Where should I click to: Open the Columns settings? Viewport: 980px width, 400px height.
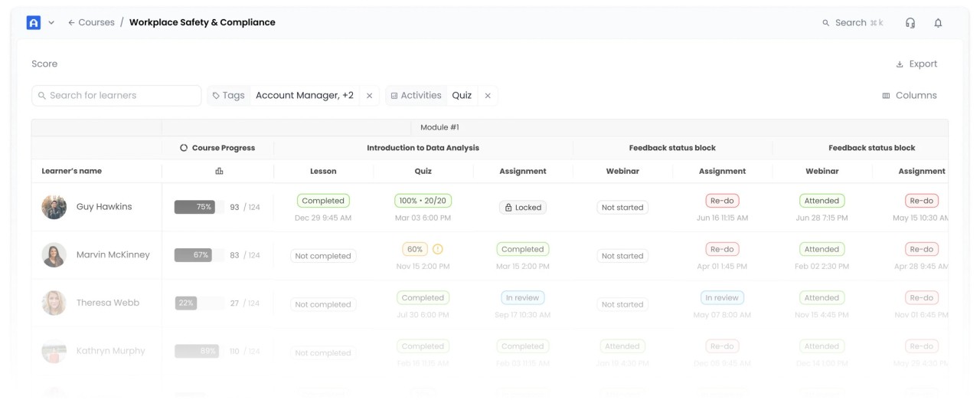(910, 96)
